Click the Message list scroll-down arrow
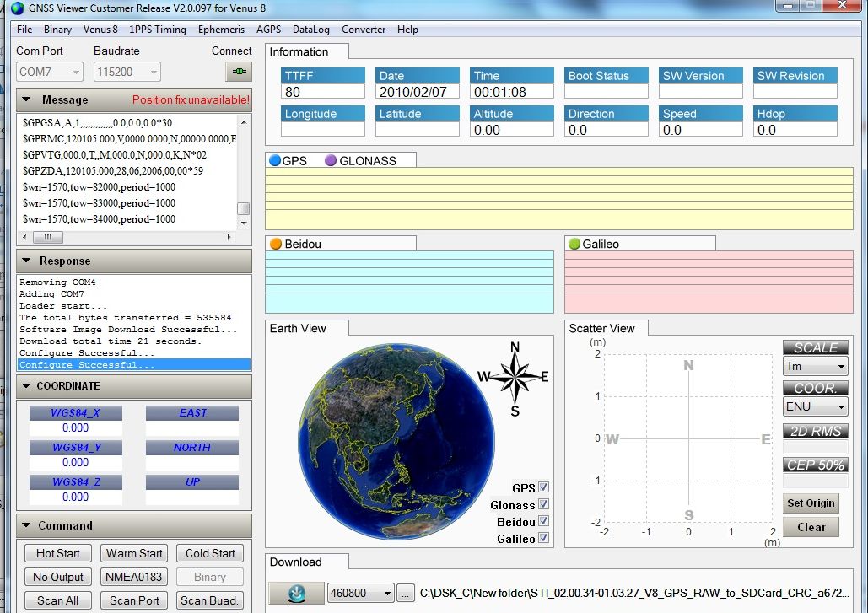 244,223
